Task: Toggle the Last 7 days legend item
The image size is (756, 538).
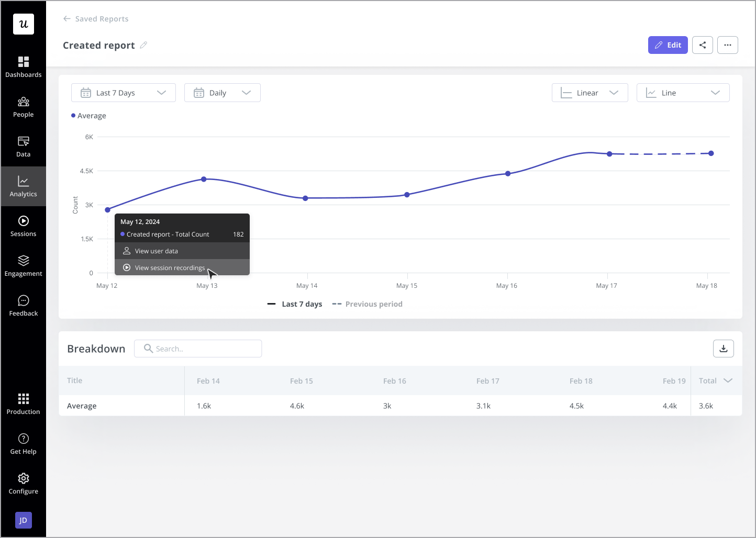Action: [295, 304]
